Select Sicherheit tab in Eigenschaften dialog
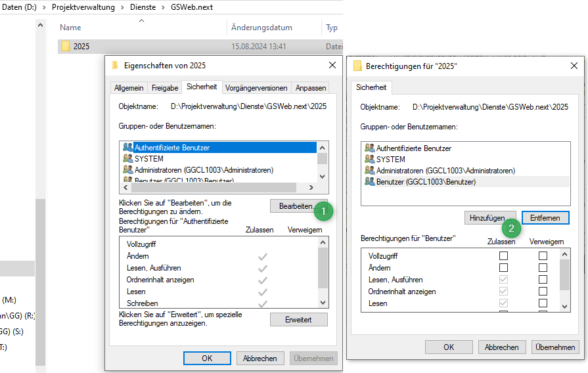The image size is (588, 373). pyautogui.click(x=202, y=87)
